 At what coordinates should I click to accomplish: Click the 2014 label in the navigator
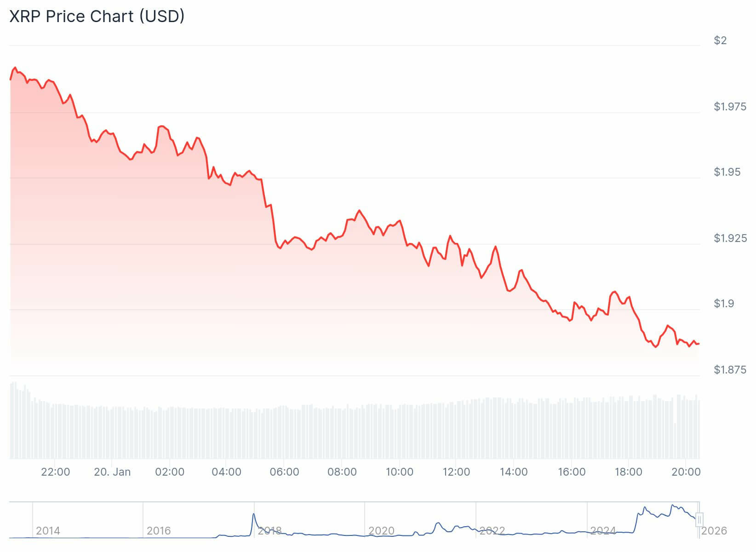(x=48, y=531)
